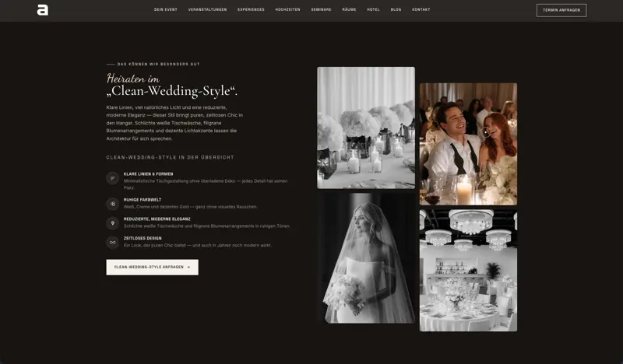
Task: Open the Veranstaltungen menu item
Action: pyautogui.click(x=207, y=9)
